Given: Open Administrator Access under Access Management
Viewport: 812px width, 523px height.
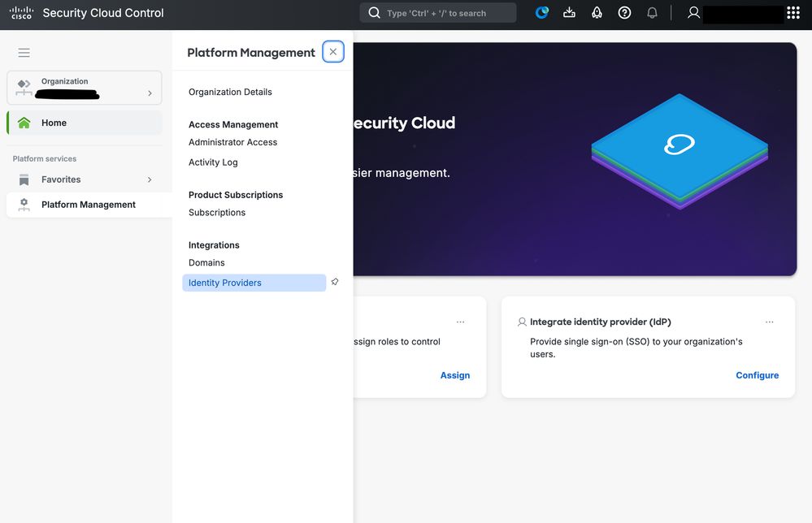Looking at the screenshot, I should click(232, 142).
